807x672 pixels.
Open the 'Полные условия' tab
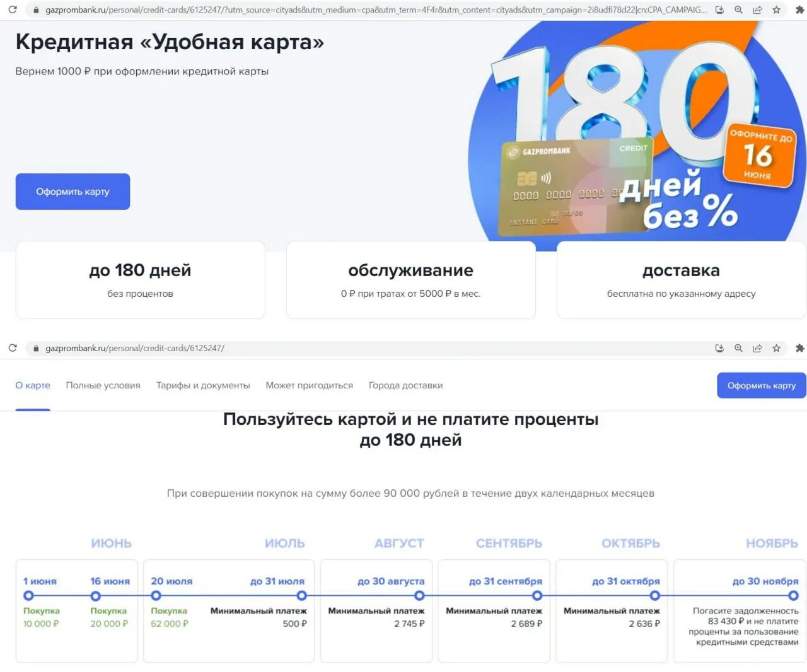pos(103,385)
